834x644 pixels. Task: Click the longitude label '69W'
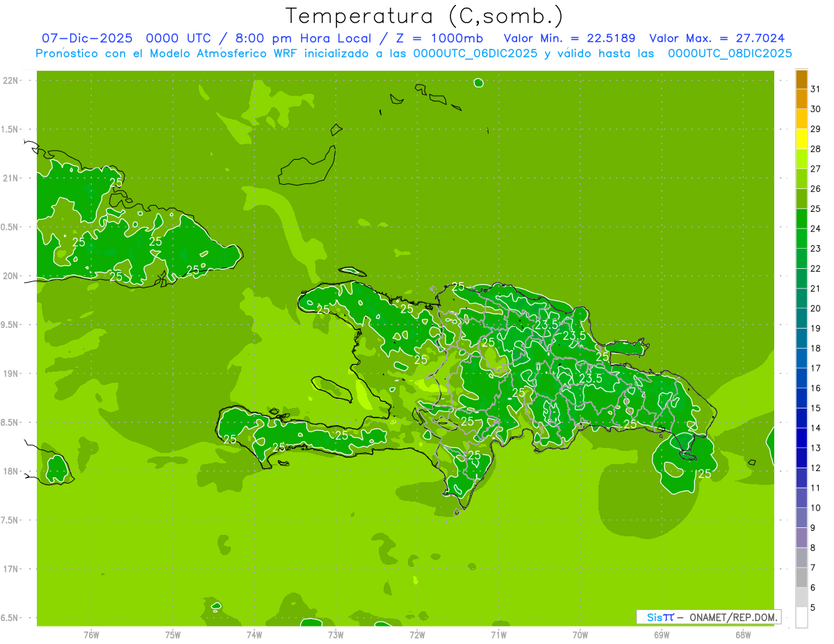point(662,635)
